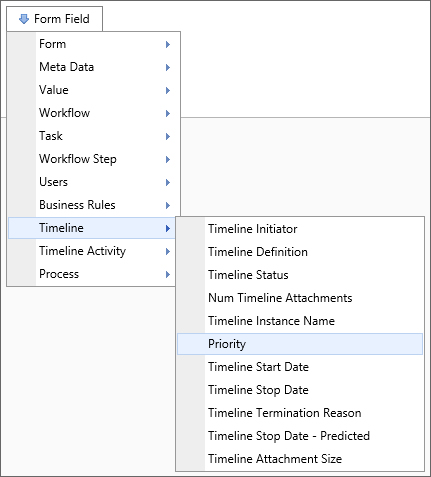The height and width of the screenshot is (477, 431).
Task: Select Num Timeline Attachments
Action: pos(300,298)
